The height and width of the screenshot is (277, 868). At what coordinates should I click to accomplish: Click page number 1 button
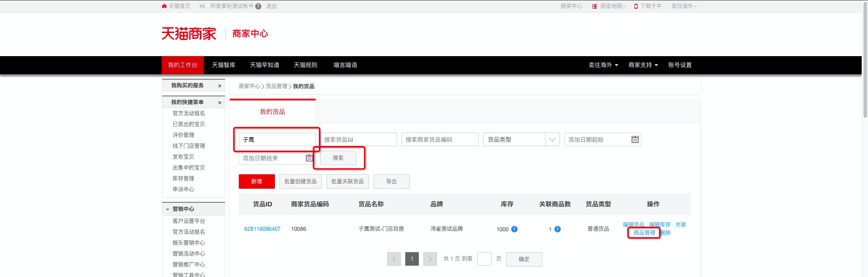pos(412,259)
